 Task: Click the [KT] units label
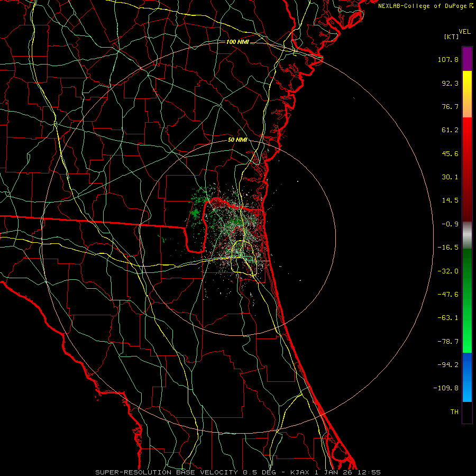(451, 36)
